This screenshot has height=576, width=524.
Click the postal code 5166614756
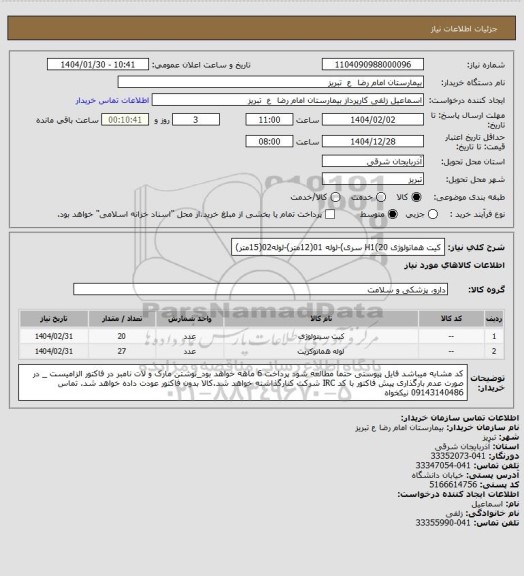pos(453,485)
